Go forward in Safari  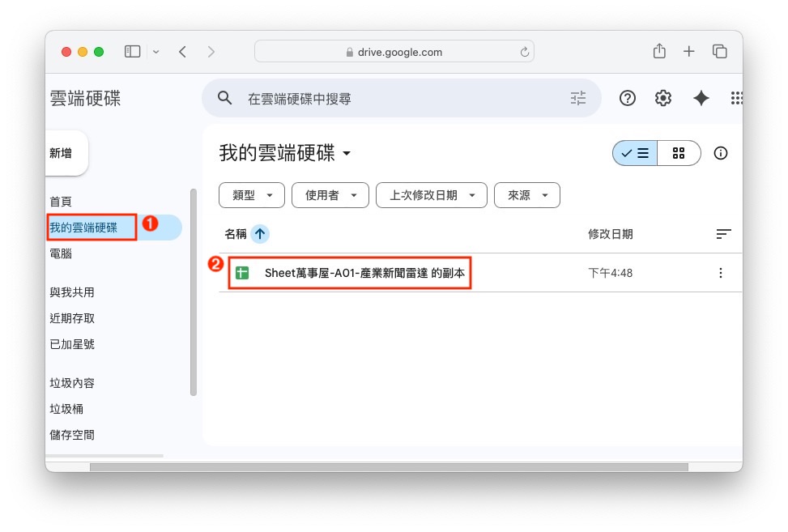[211, 51]
